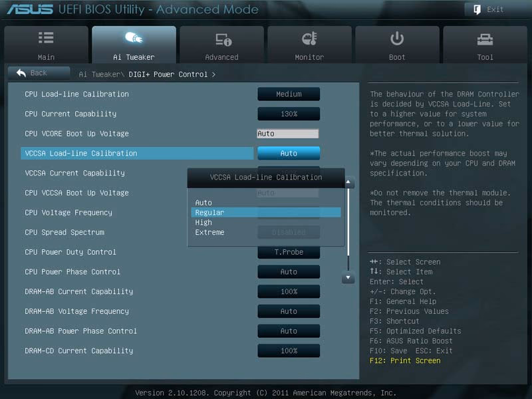Open DRAM-AB Current Capability 100% dropdown
This screenshot has width=532, height=399.
[x=289, y=291]
